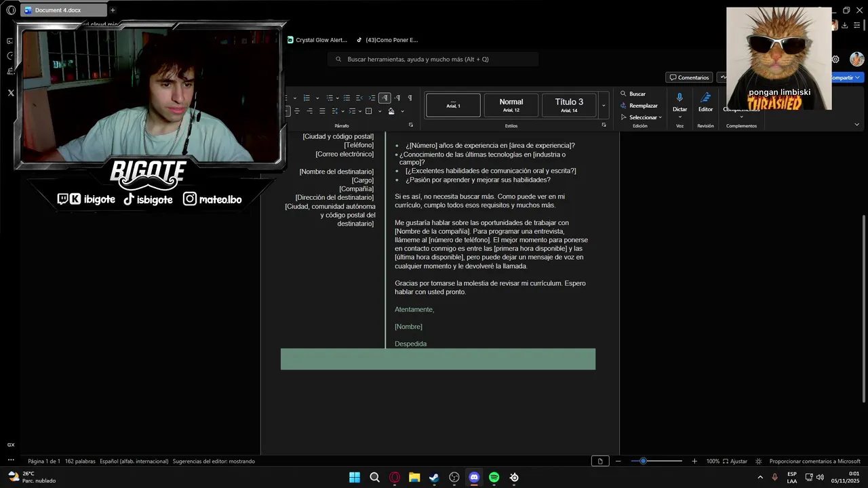
Task: Click the borders icon
Action: 368,111
